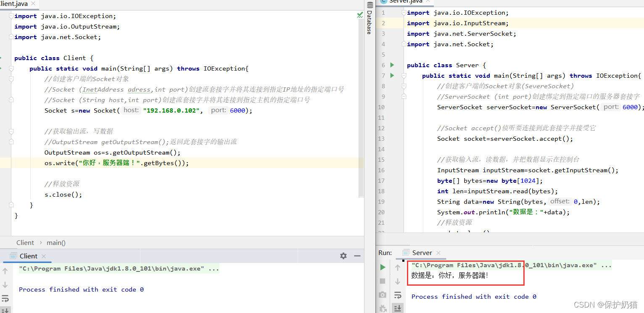Close the Server run tab
Image resolution: width=644 pixels, height=313 pixels.
438,253
